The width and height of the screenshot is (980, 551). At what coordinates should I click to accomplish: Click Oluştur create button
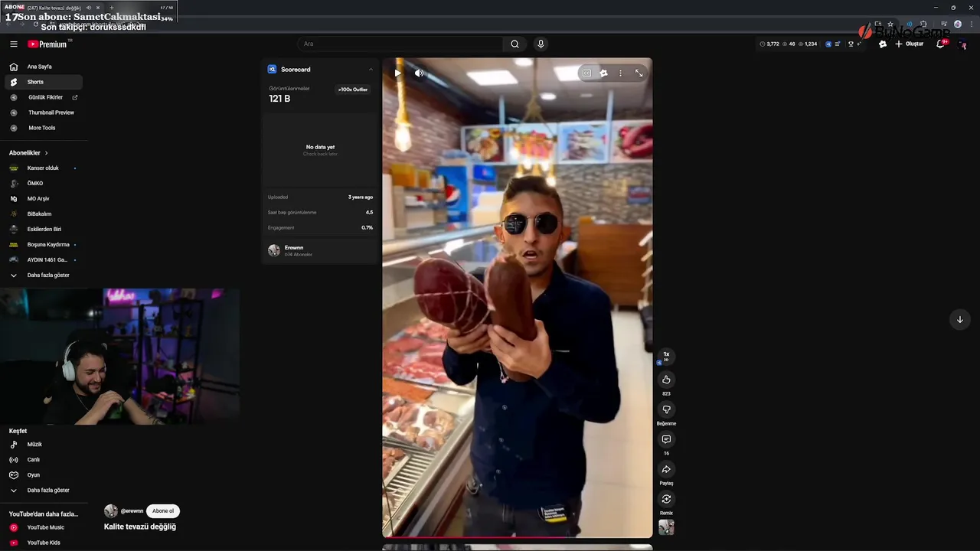pos(910,44)
